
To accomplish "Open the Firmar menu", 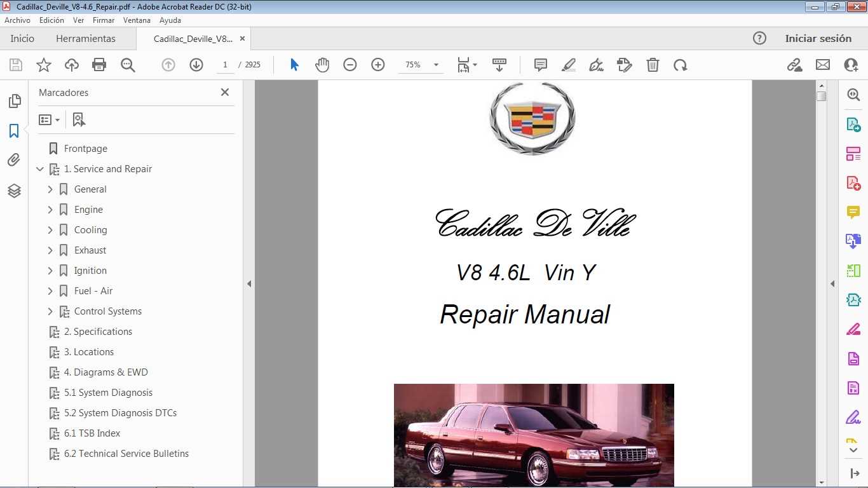I will [104, 20].
